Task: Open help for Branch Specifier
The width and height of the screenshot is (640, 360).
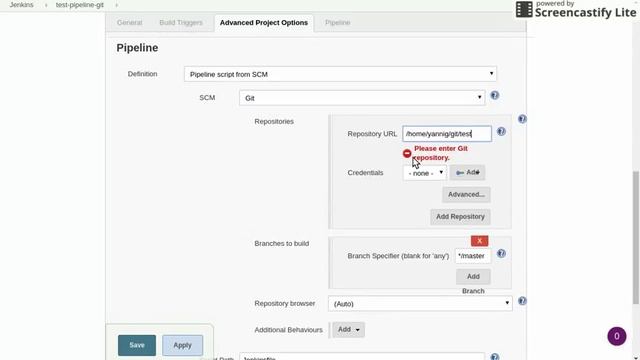Action: pos(501,253)
